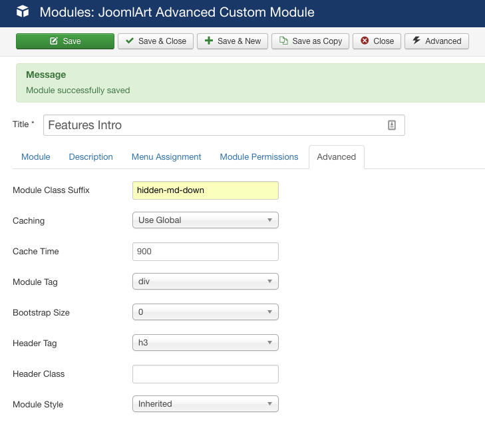The image size is (485, 448).
Task: Click into the empty Header Class field
Action: [x=205, y=374]
